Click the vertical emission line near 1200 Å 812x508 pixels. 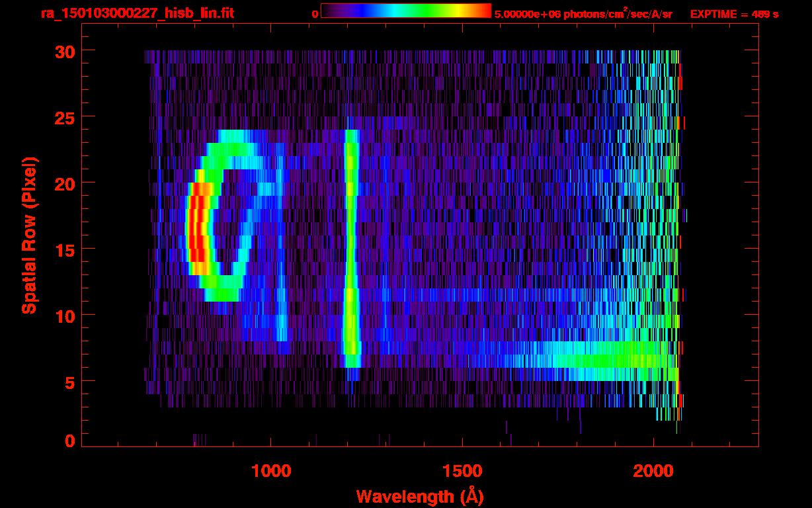click(351, 248)
